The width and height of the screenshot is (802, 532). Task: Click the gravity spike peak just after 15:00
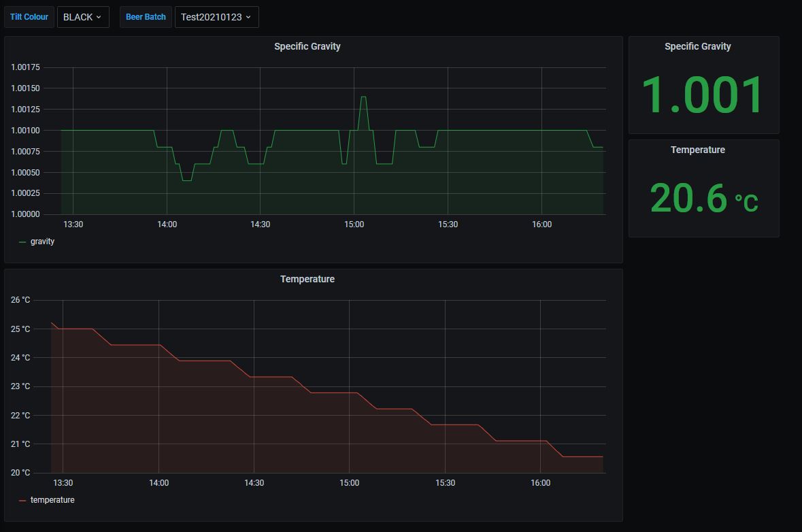tap(363, 97)
